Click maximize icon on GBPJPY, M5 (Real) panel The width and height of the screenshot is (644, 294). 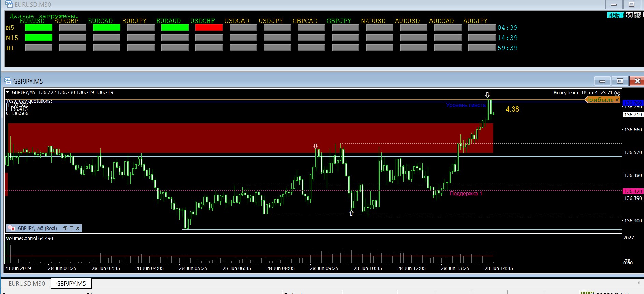coord(71,229)
